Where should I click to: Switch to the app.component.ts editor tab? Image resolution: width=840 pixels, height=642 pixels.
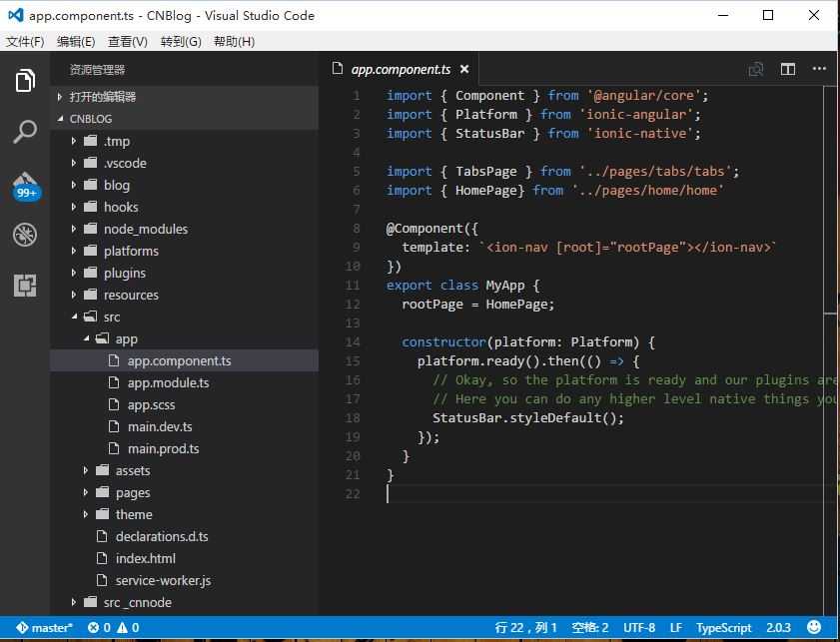click(400, 69)
